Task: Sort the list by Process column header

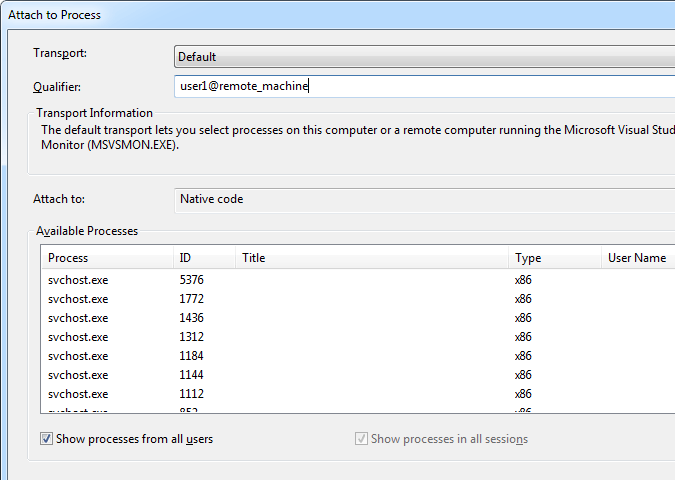Action: coord(108,258)
